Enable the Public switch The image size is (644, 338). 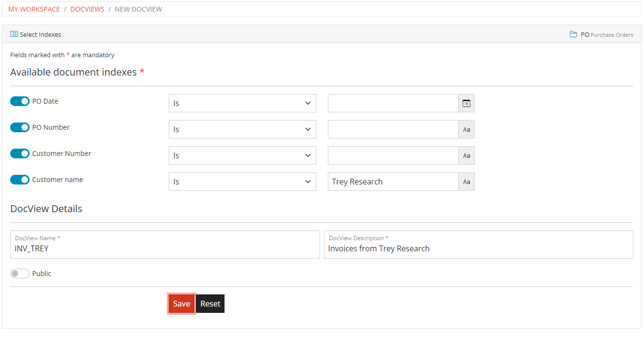[20, 274]
